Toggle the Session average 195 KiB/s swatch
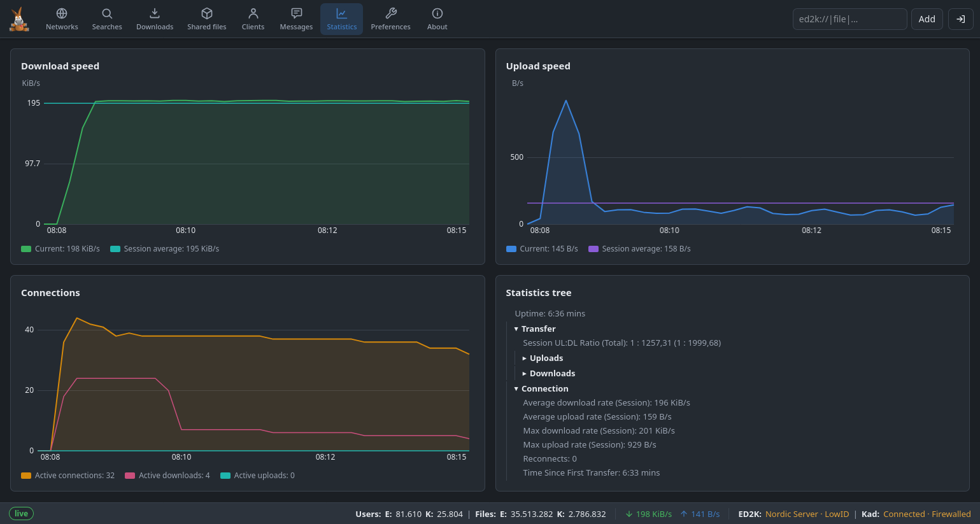This screenshot has width=980, height=524. (115, 249)
